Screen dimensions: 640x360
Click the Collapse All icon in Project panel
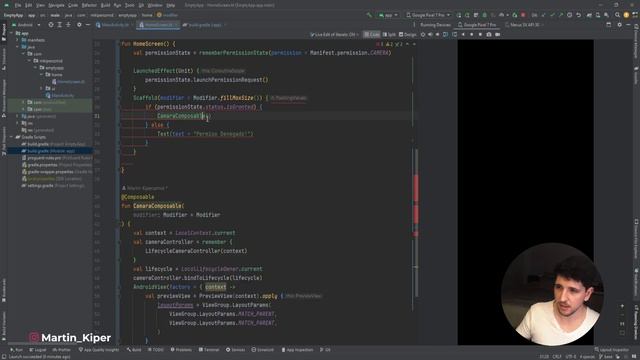click(68, 25)
